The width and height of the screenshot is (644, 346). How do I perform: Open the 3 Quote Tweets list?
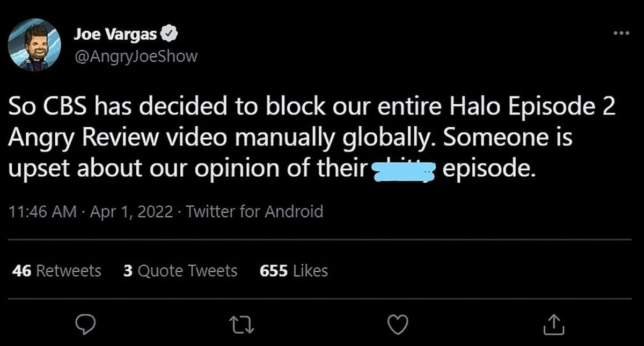point(179,271)
